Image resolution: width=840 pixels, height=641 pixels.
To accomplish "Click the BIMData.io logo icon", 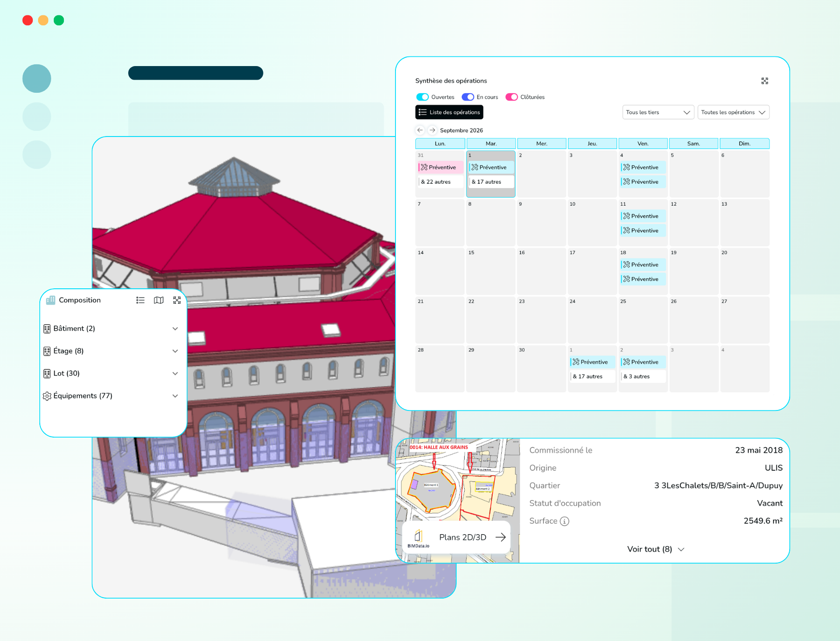I will (x=418, y=539).
